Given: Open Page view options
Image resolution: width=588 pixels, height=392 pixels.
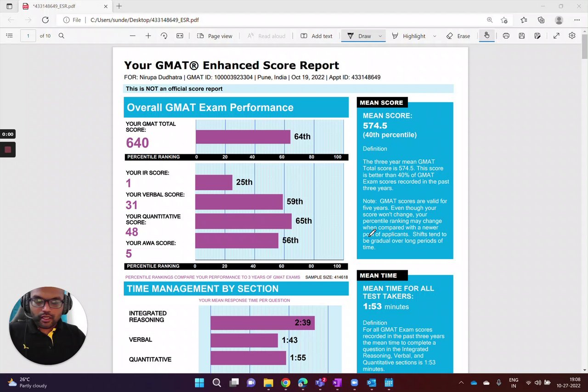Looking at the screenshot, I should click(x=215, y=36).
